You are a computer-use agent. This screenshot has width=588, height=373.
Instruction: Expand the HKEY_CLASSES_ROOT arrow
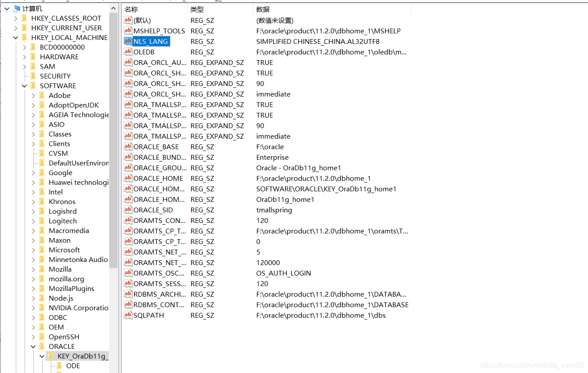click(x=16, y=18)
